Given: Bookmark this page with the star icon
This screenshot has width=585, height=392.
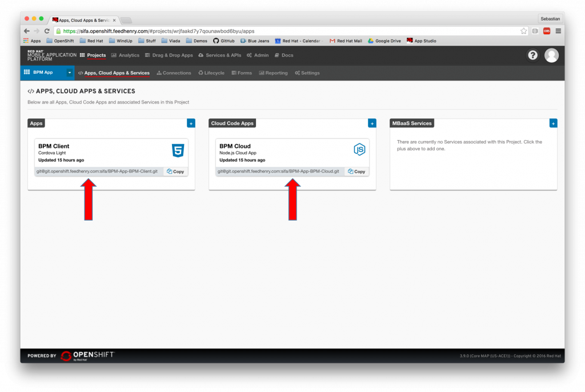Looking at the screenshot, I should 524,31.
